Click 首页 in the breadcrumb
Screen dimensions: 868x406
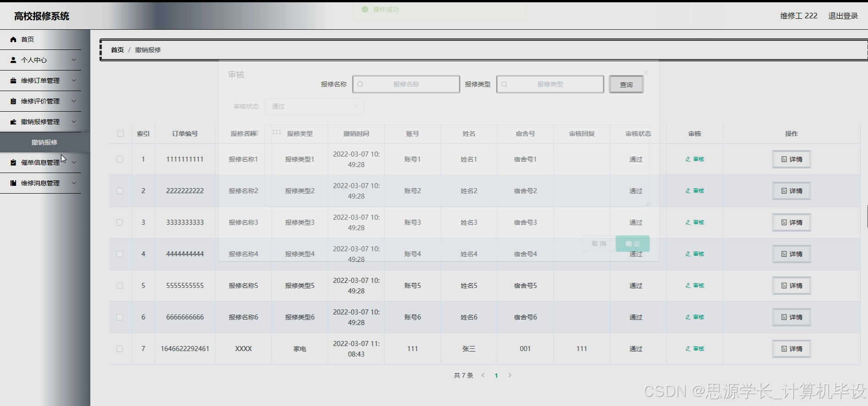(117, 50)
